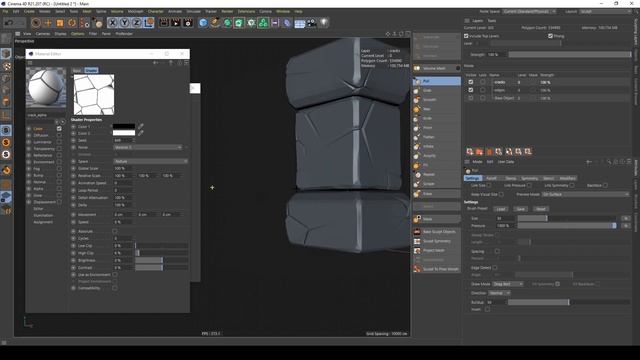This screenshot has height=360, width=640.
Task: Toggle Absolute checkbox in shader properties
Action: tap(115, 231)
